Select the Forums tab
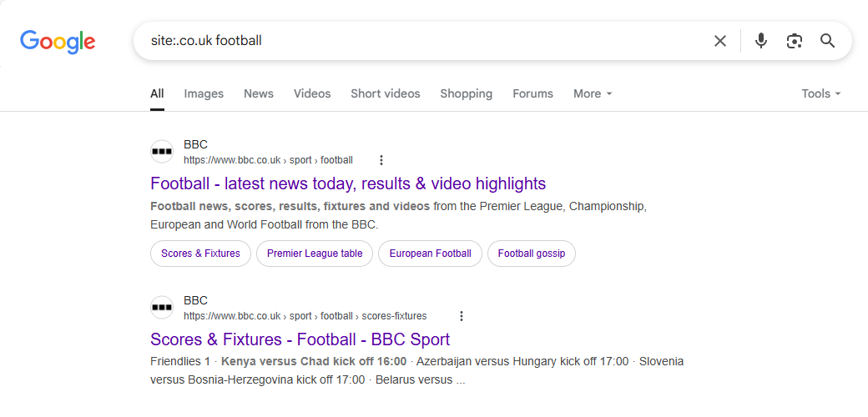The width and height of the screenshot is (868, 417). point(532,93)
